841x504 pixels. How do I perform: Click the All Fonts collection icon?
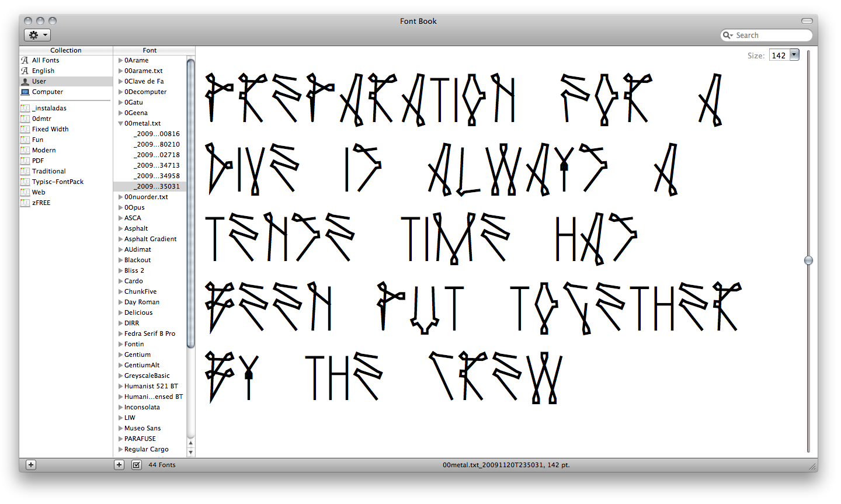[25, 60]
